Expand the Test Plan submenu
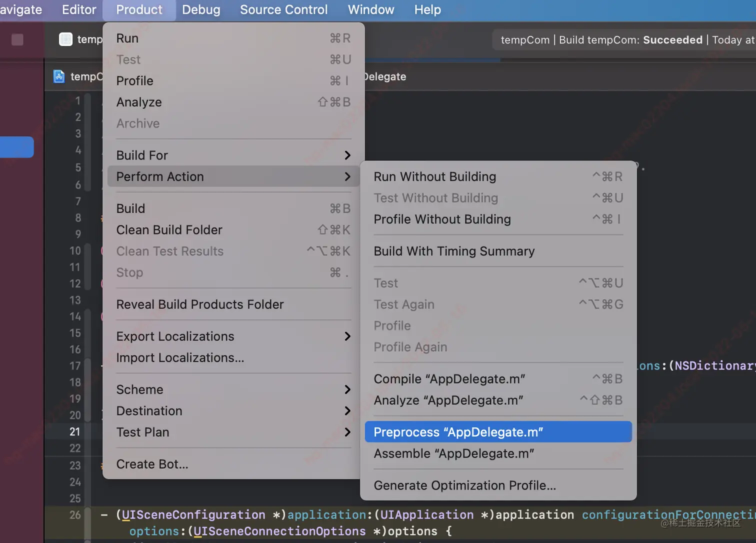The width and height of the screenshot is (756, 543). coord(347,432)
